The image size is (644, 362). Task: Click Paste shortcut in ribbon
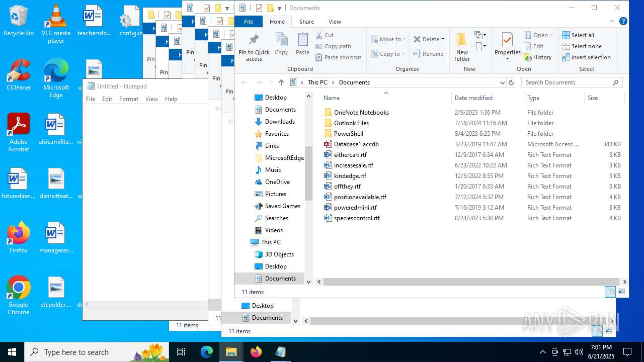click(x=338, y=57)
